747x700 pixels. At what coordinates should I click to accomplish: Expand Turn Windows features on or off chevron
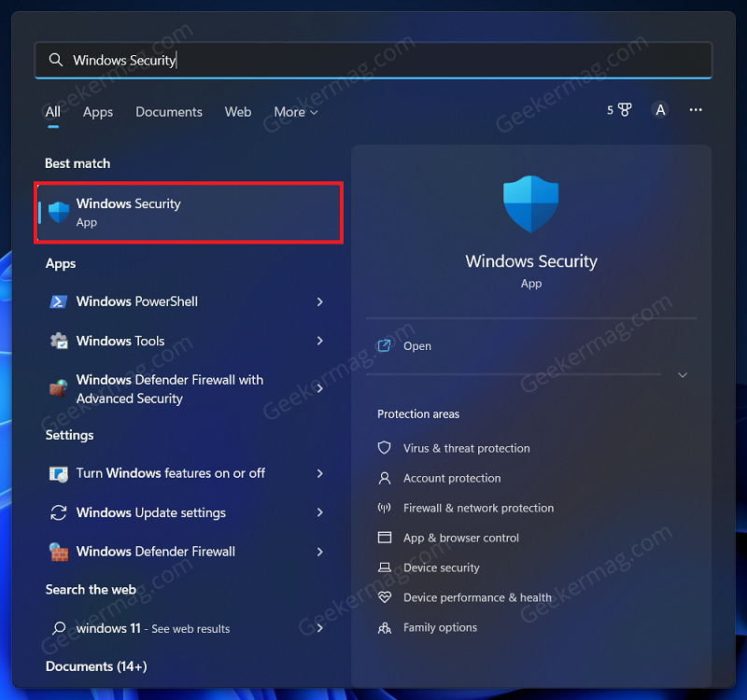320,474
